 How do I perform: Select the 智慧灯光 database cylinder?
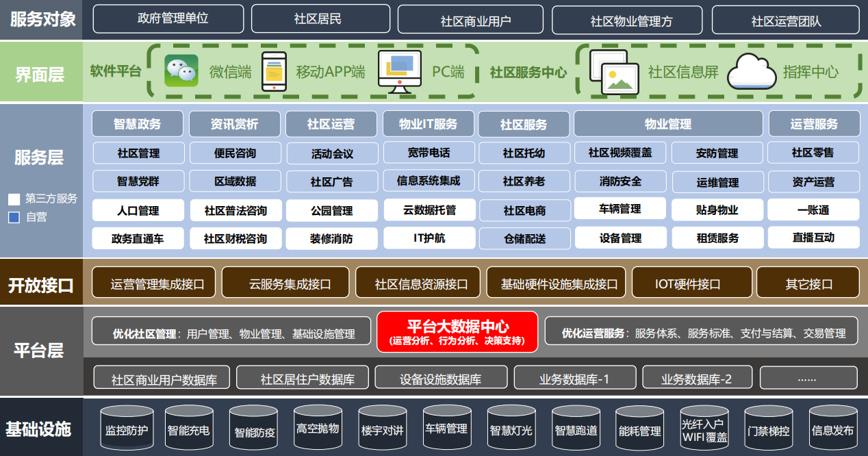[x=511, y=430]
